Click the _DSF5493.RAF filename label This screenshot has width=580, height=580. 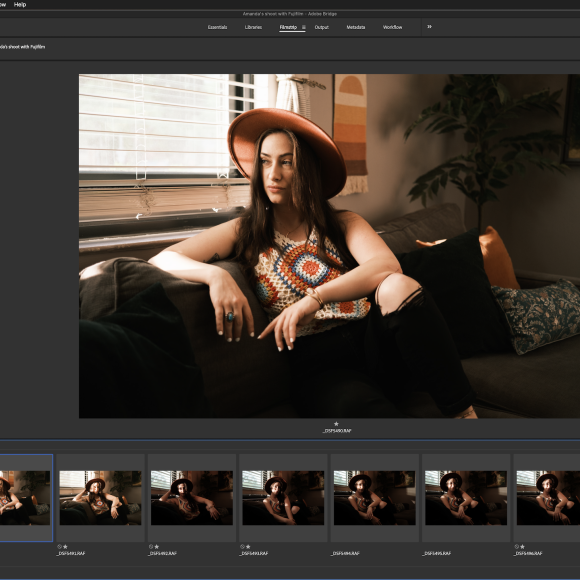pos(254,553)
